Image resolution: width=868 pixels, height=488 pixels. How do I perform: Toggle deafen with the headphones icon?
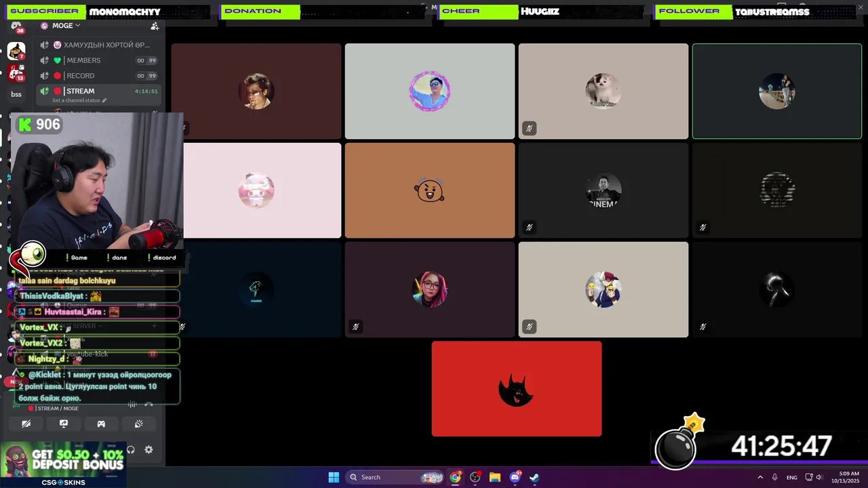point(131,449)
